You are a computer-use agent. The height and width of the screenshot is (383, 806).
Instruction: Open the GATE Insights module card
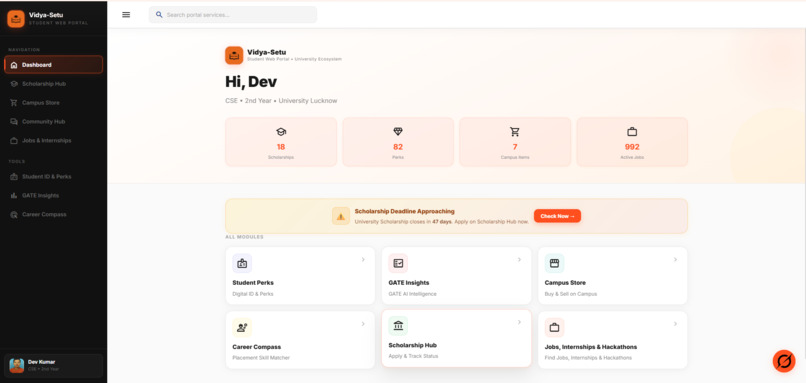456,276
